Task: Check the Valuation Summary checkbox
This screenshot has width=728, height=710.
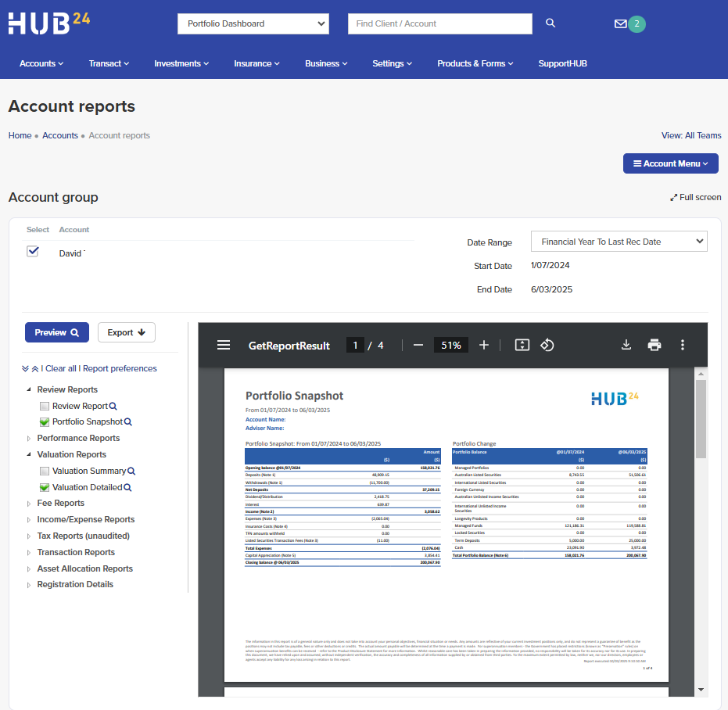Action: click(45, 472)
